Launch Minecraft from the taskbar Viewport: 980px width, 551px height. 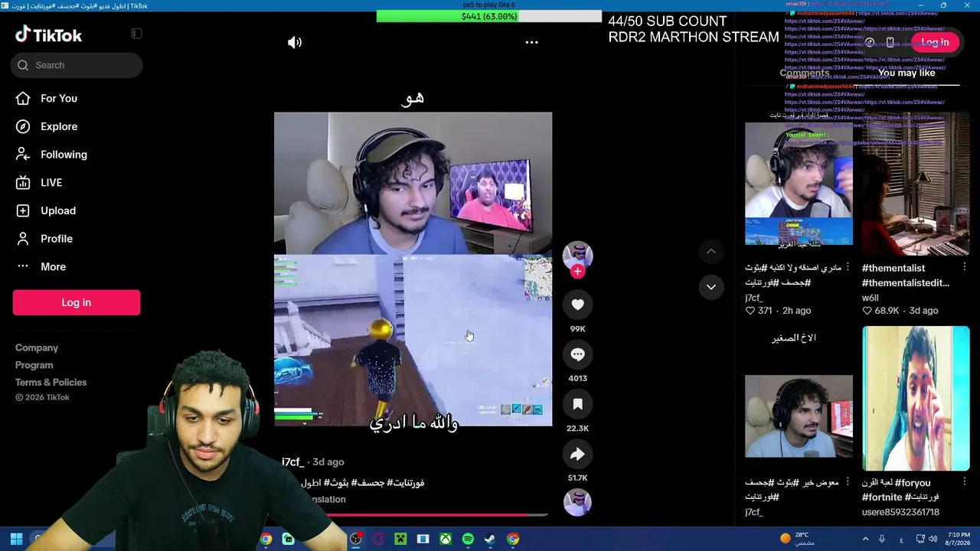pos(400,539)
